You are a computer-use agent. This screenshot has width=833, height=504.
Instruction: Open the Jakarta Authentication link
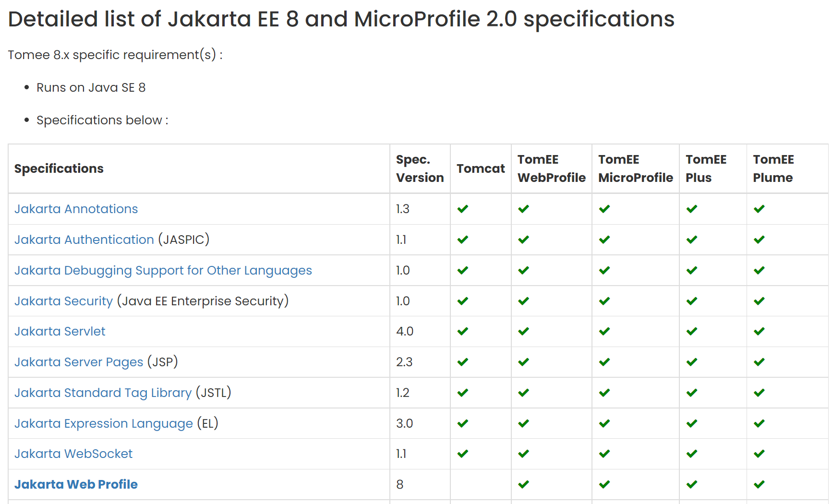pyautogui.click(x=84, y=240)
